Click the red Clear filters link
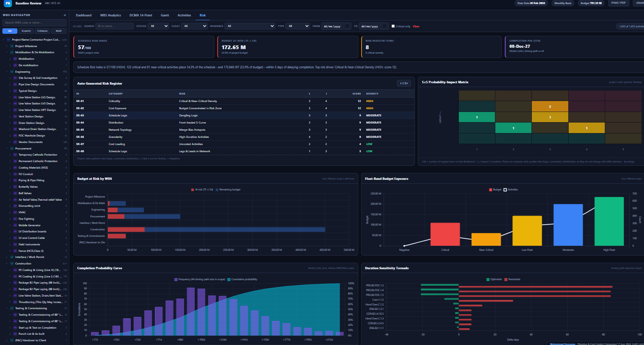The width and height of the screenshot is (644, 345). [416, 26]
